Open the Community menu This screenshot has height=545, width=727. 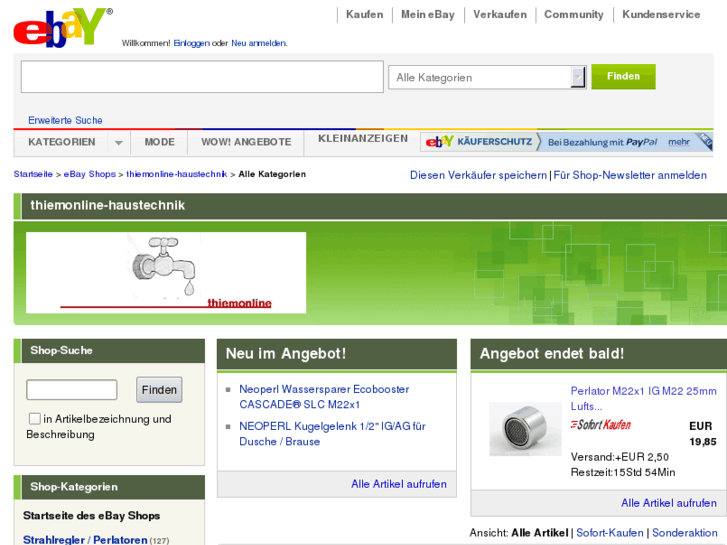pyautogui.click(x=574, y=14)
